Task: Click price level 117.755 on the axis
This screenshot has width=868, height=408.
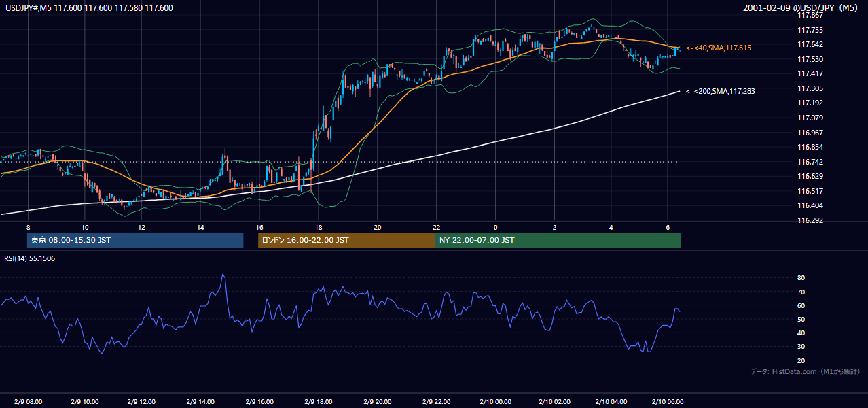Action: pyautogui.click(x=810, y=30)
